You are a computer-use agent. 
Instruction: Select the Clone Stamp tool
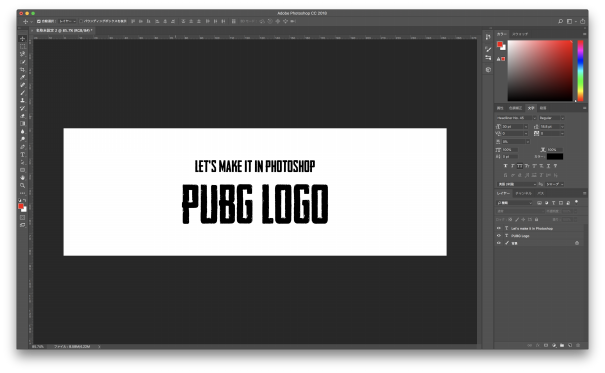pos(22,100)
